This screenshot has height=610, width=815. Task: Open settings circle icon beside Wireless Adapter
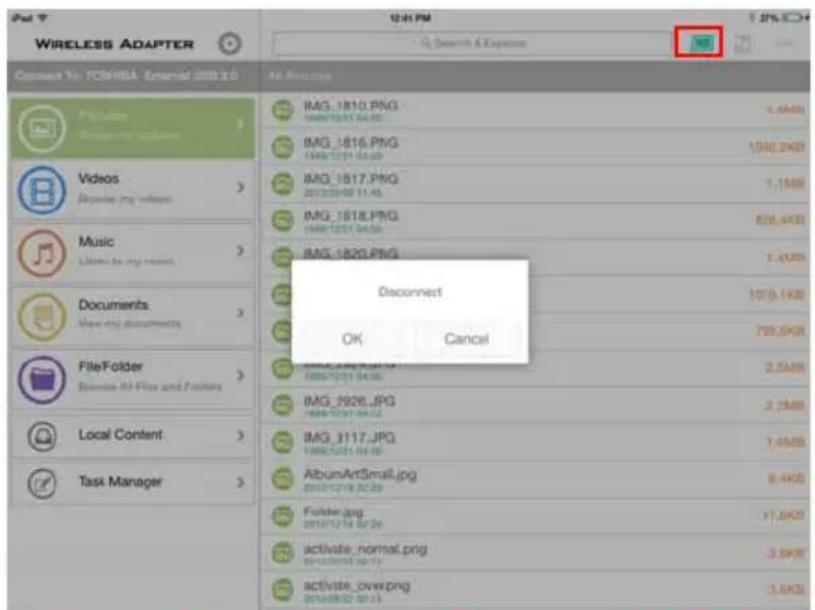229,44
